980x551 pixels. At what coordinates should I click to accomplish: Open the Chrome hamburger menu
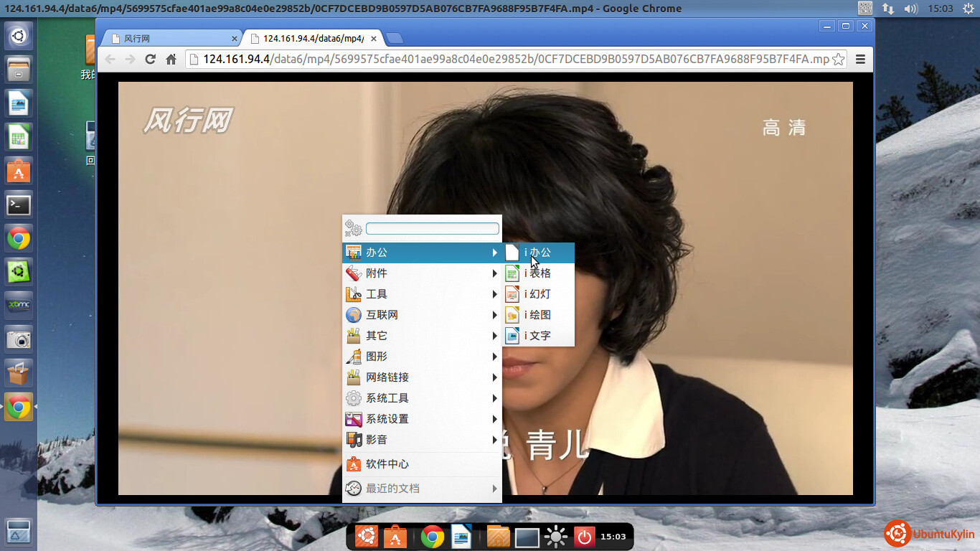[x=860, y=60]
